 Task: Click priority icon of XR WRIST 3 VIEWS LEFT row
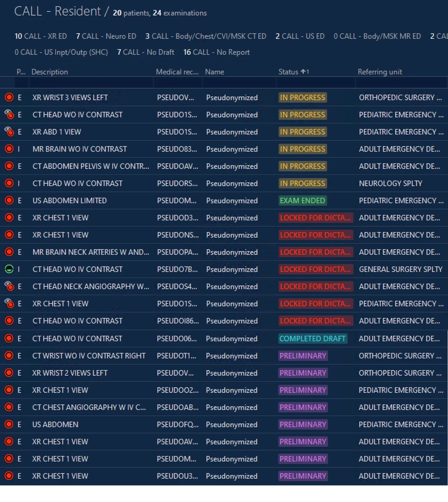[9, 98]
